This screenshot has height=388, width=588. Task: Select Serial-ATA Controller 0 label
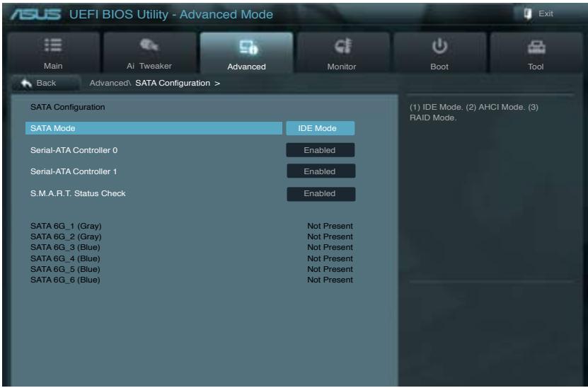pyautogui.click(x=74, y=150)
